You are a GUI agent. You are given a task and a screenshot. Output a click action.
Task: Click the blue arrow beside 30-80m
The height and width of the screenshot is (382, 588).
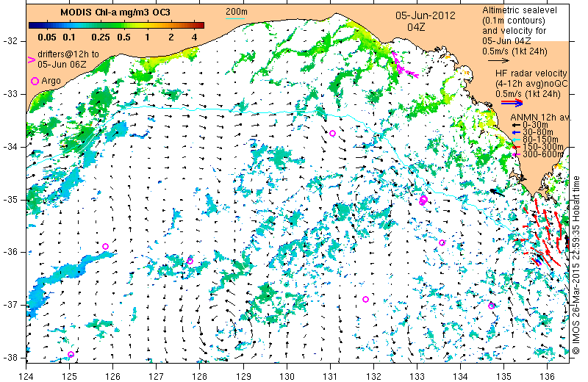517,132
